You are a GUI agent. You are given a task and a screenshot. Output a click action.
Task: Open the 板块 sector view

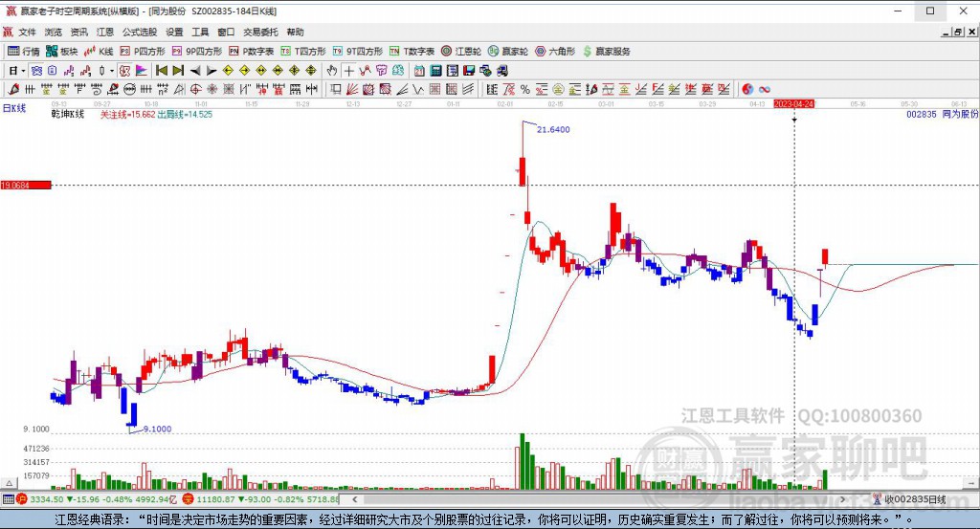(x=62, y=52)
